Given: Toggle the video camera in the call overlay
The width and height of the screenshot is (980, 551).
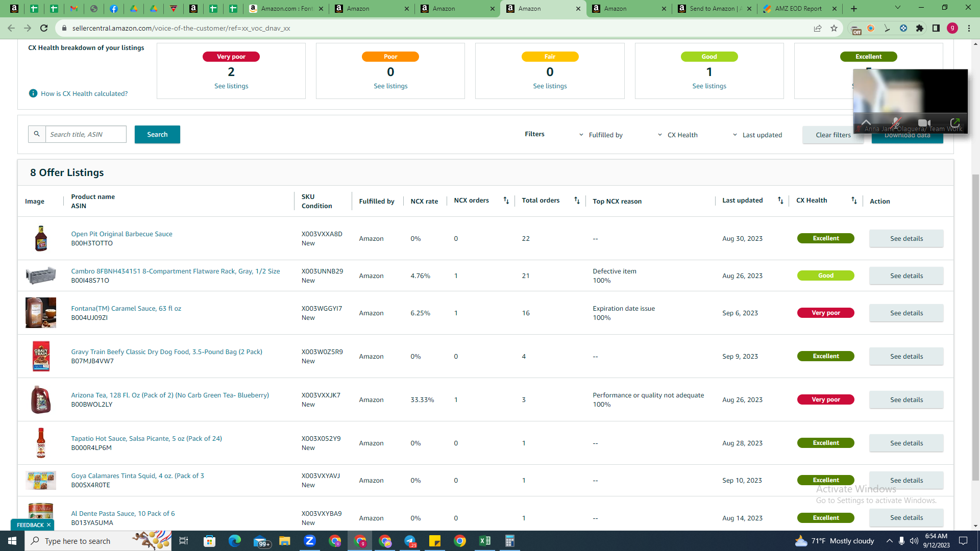Looking at the screenshot, I should [924, 122].
